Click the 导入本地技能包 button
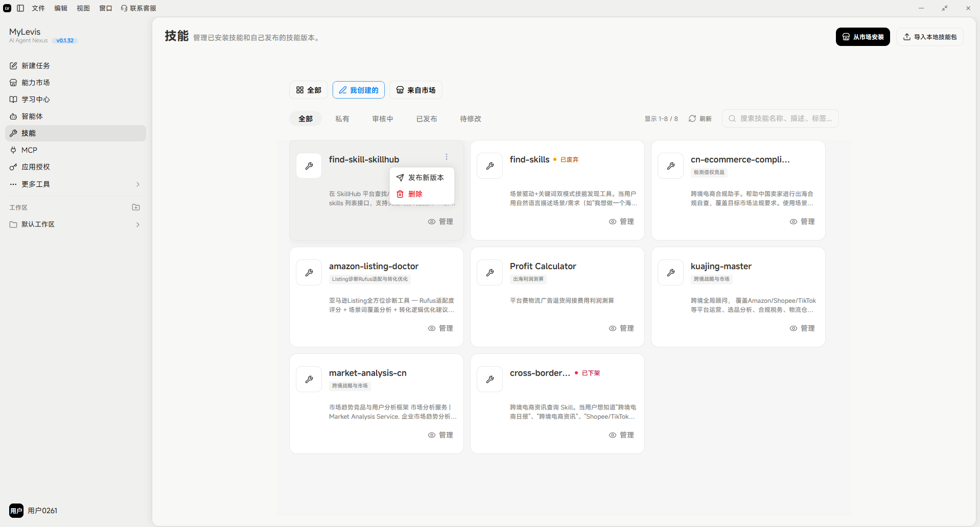The height and width of the screenshot is (527, 980). [x=930, y=37]
